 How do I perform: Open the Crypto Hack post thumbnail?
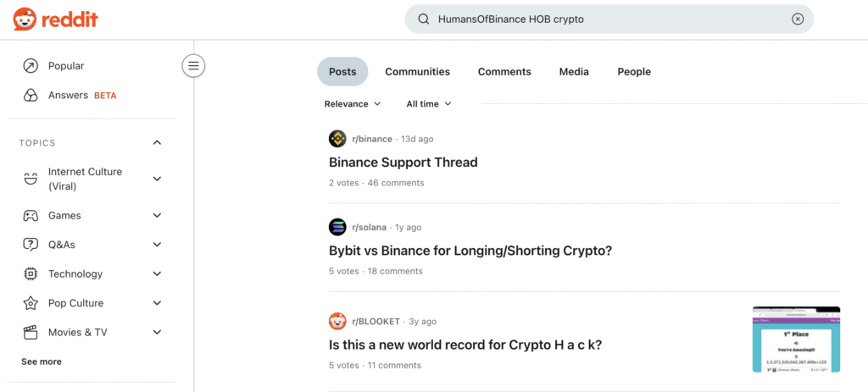796,340
